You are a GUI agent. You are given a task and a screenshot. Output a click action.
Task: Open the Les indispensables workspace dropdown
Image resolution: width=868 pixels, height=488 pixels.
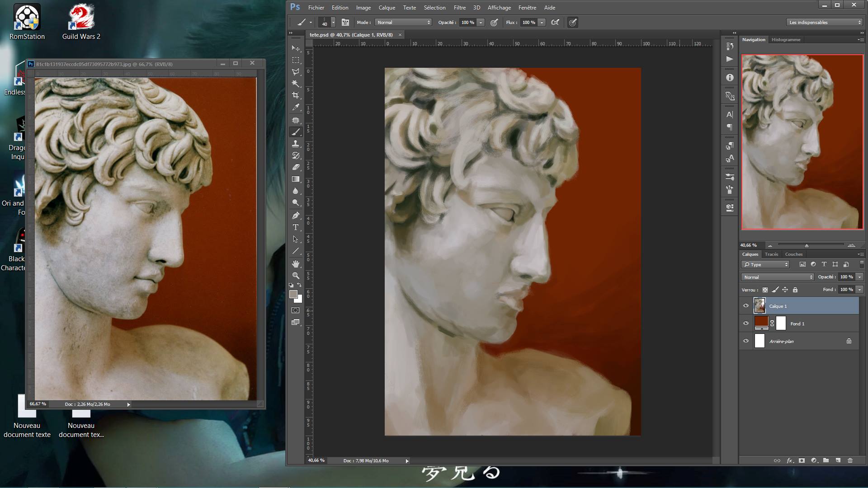click(x=825, y=22)
